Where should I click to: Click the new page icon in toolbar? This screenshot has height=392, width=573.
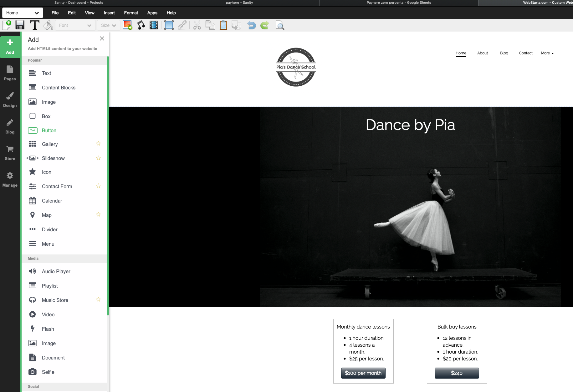pyautogui.click(x=7, y=25)
